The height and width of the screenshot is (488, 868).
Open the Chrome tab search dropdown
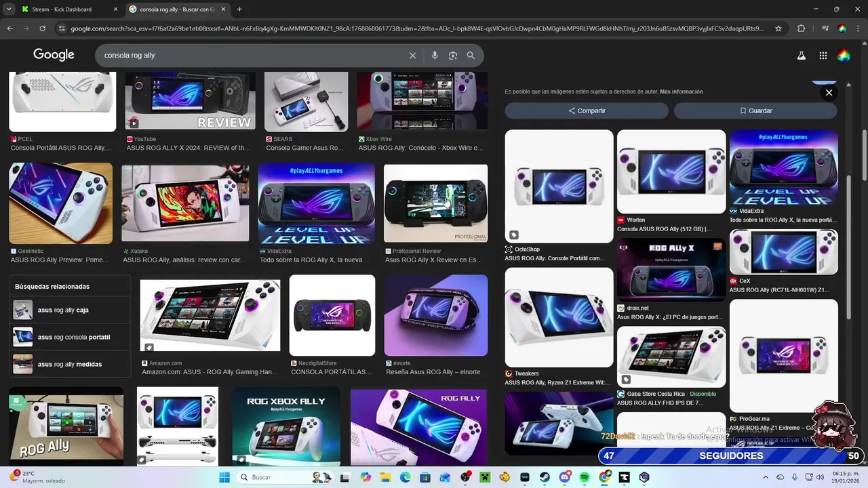click(9, 9)
